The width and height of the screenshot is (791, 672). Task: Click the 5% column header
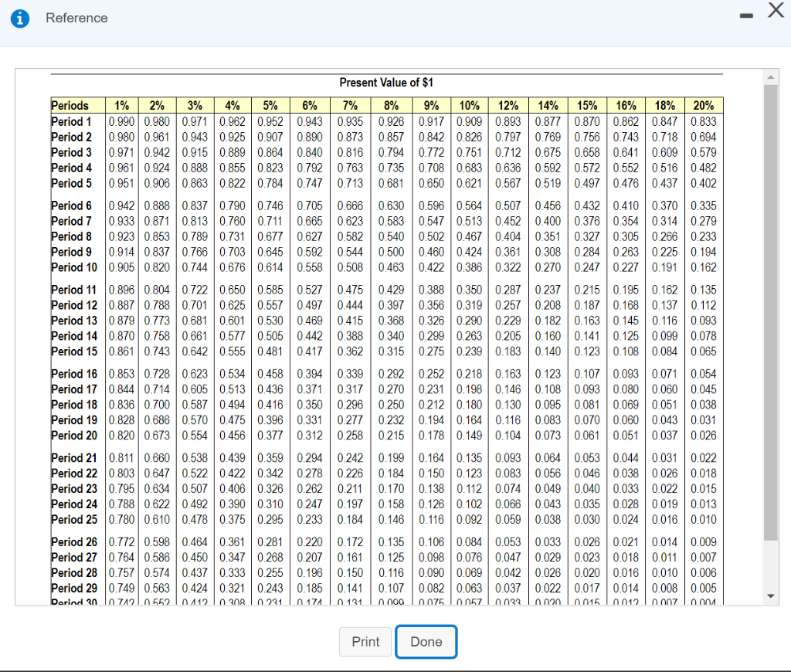pyautogui.click(x=270, y=106)
